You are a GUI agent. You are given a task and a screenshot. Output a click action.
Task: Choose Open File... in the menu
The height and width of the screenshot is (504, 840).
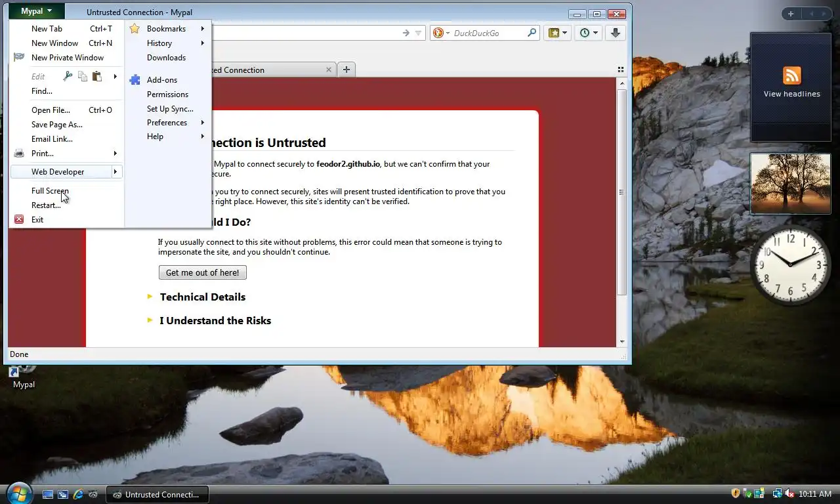(67, 110)
